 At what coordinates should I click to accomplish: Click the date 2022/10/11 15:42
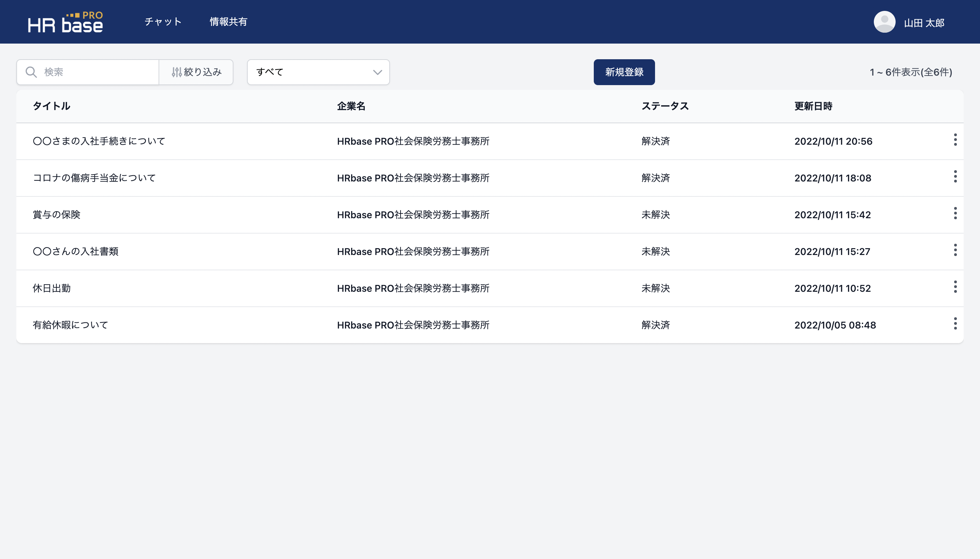(832, 215)
